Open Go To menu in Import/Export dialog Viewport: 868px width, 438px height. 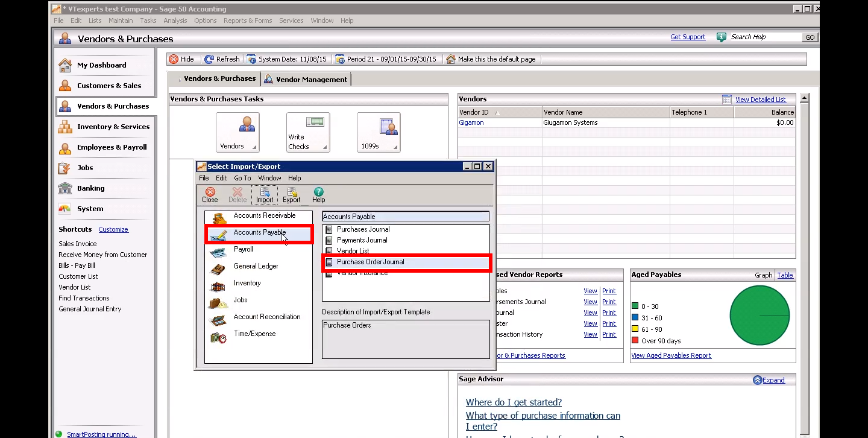[x=242, y=178]
